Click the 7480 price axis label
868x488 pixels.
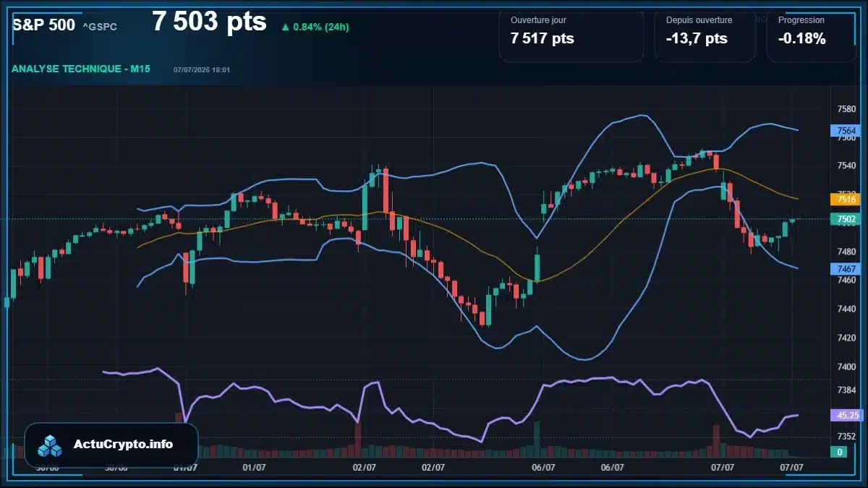[x=846, y=252]
